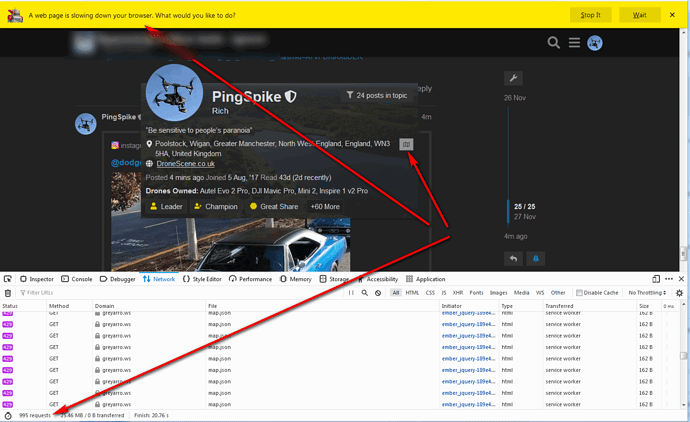Open network settings gear icon
The width and height of the screenshot is (690, 422).
point(679,293)
